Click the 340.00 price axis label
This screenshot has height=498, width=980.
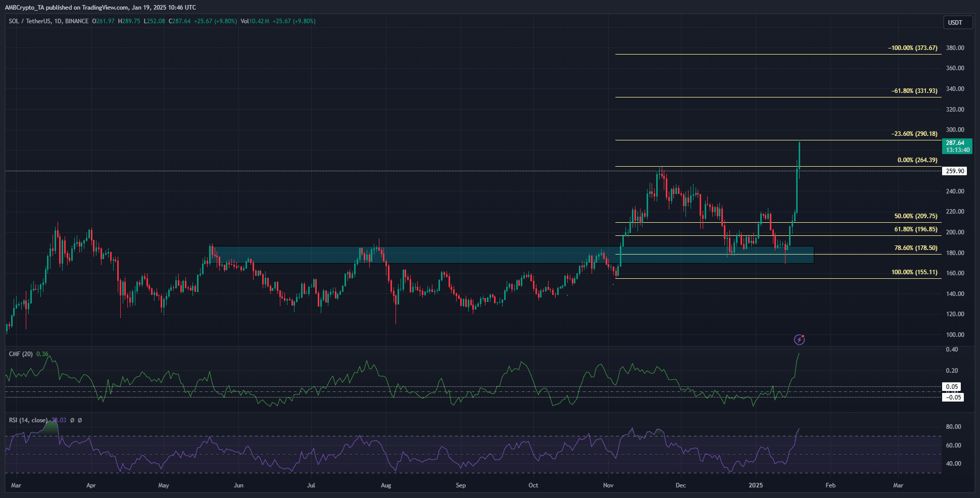click(955, 89)
